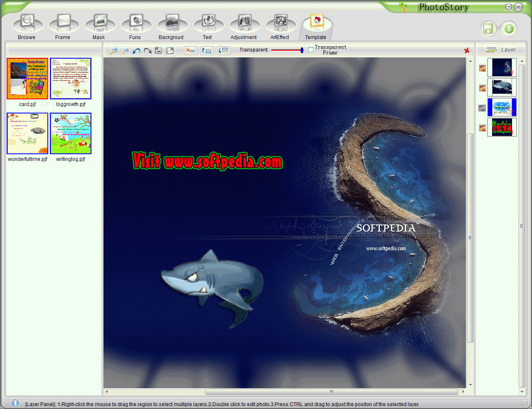Show the hidden layer 2
This screenshot has height=409, width=532.
[x=482, y=108]
